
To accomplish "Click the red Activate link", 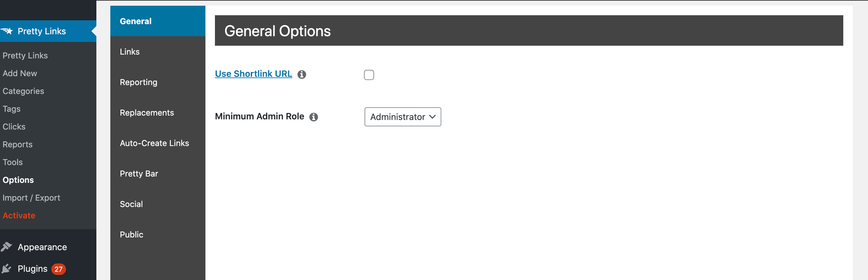I will coord(19,216).
